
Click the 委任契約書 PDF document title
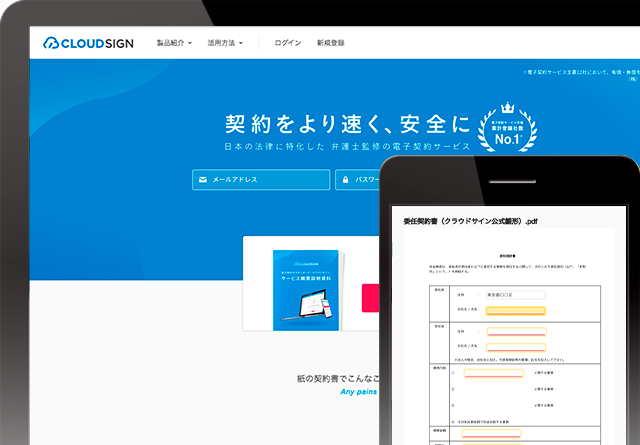tap(470, 221)
